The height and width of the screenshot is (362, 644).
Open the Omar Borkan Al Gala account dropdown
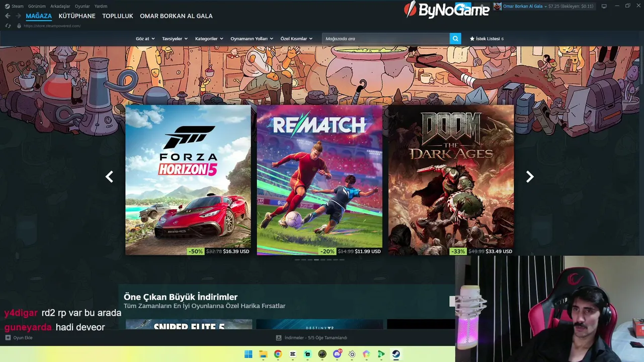(525, 6)
